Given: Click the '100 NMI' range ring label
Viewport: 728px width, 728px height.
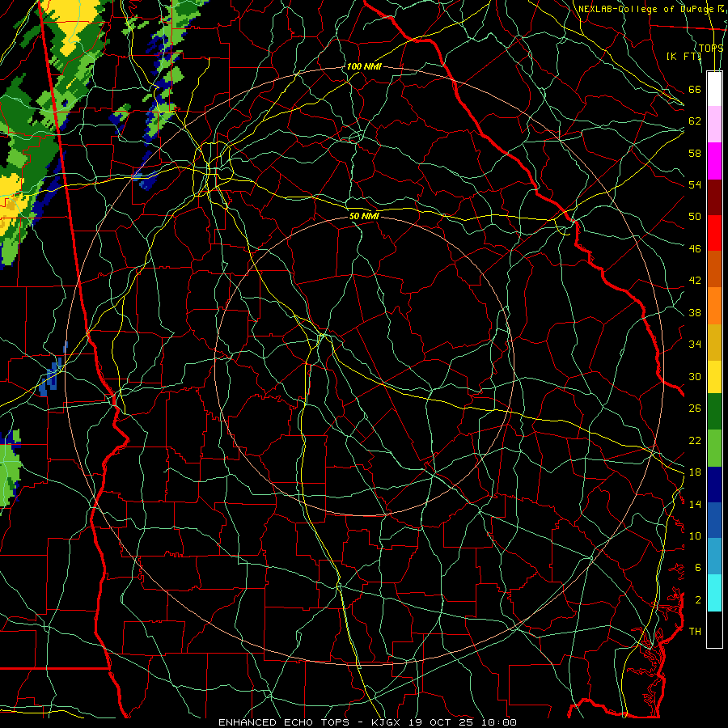Looking at the screenshot, I should [x=364, y=66].
